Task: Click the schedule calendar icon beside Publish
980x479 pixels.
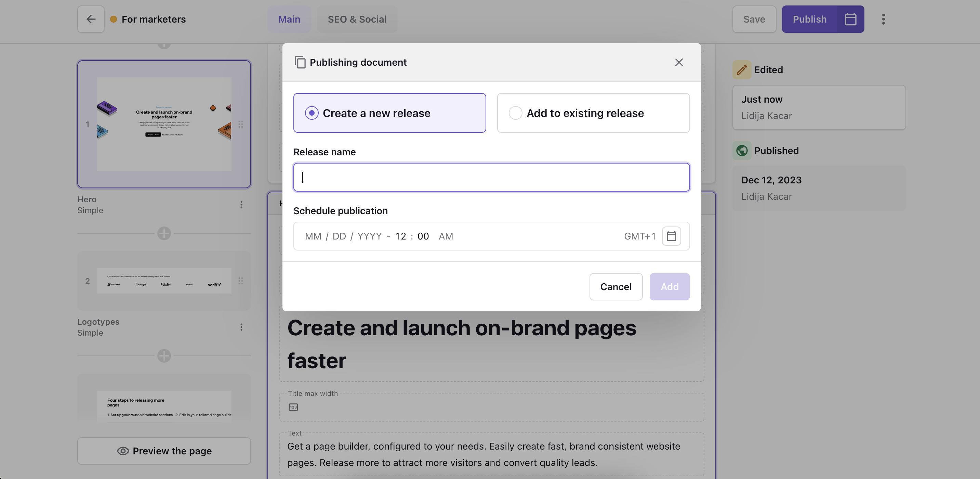Action: (850, 19)
